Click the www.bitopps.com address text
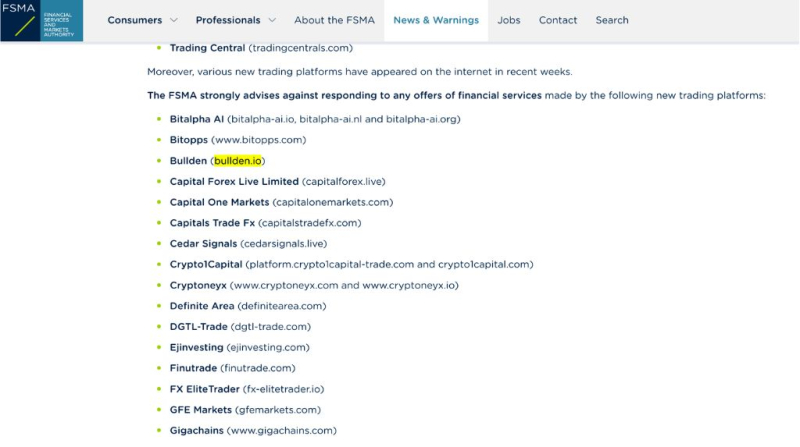This screenshot has height=447, width=800. (x=259, y=140)
